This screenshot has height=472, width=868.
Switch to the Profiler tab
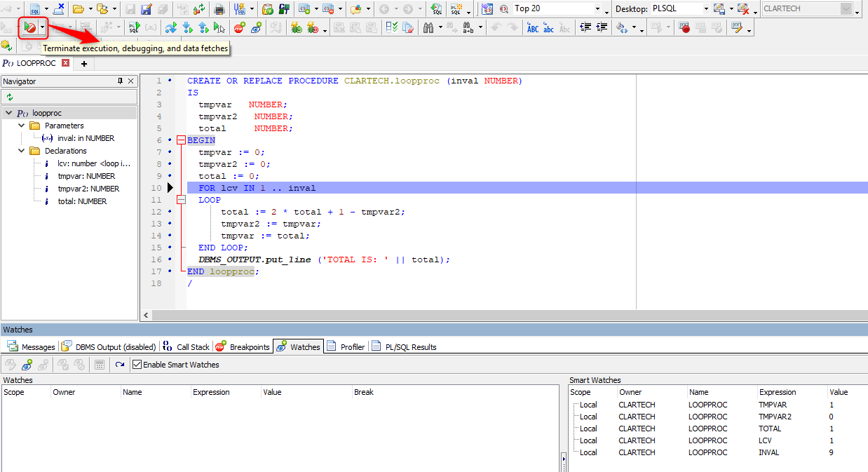point(346,347)
